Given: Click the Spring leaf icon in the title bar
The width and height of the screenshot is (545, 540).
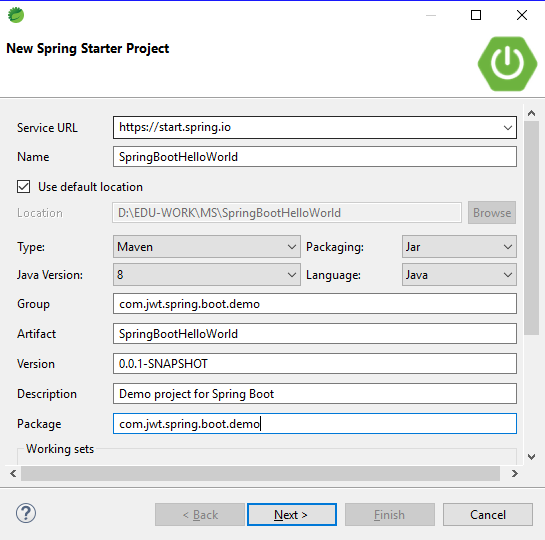Looking at the screenshot, I should coord(16,15).
